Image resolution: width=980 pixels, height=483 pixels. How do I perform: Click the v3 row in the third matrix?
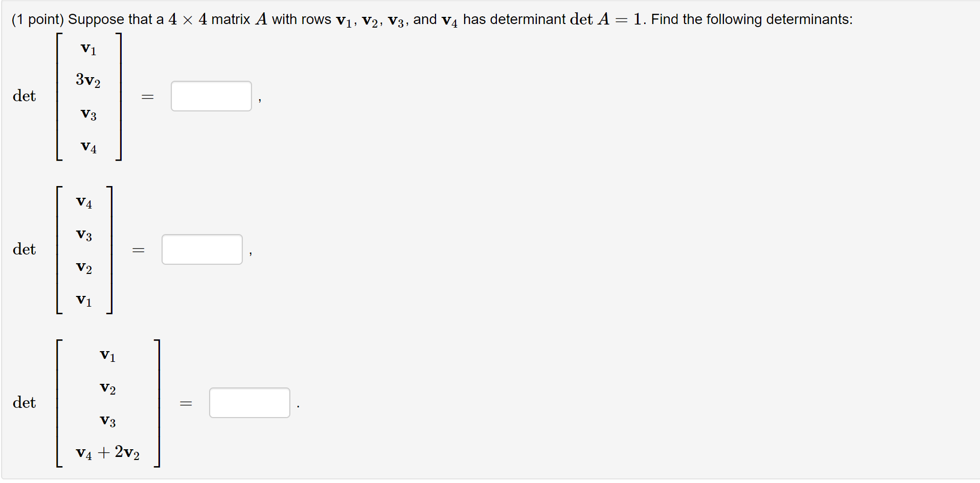click(107, 421)
